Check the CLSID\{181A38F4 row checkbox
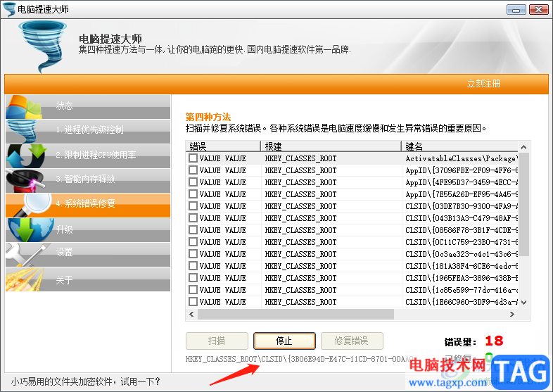 tap(193, 266)
